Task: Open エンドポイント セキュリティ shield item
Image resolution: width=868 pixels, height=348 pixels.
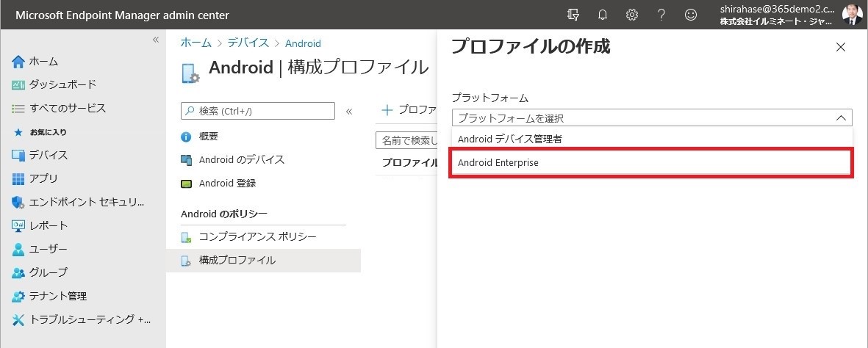Action: coord(78,202)
